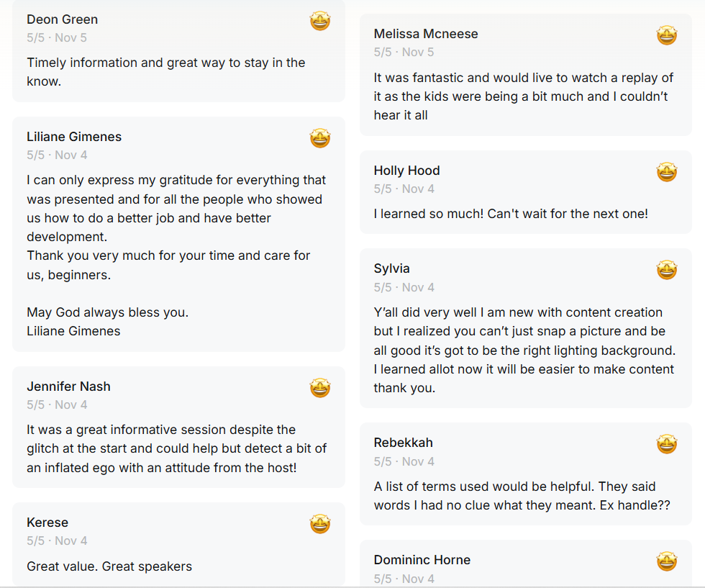Click the Holly Hood reviewer name
The height and width of the screenshot is (588, 705).
click(x=406, y=171)
